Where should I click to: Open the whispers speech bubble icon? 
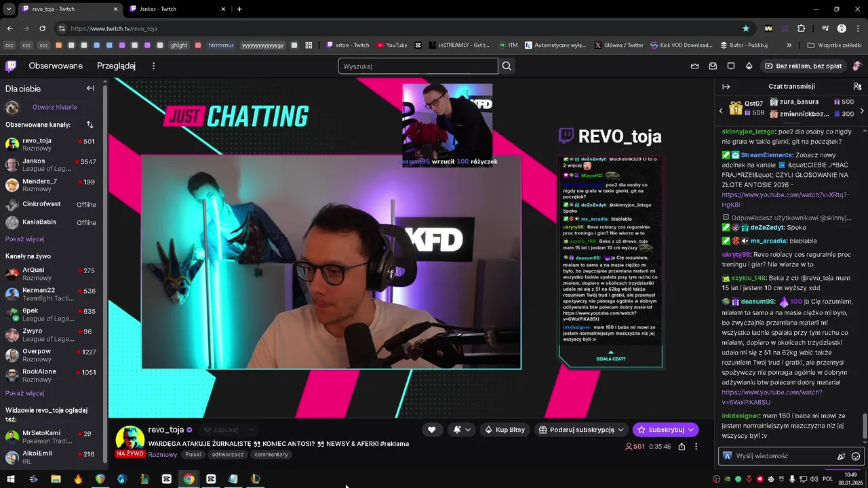pyautogui.click(x=731, y=66)
